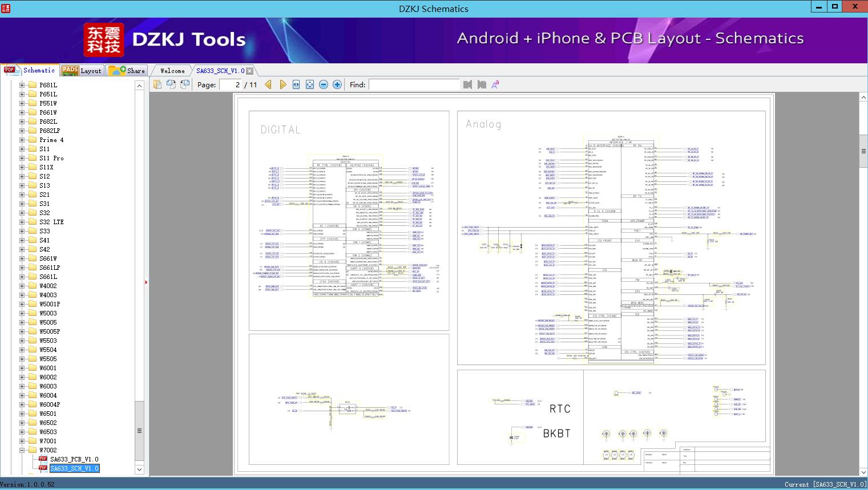Switch to the Layout tab
The height and width of the screenshot is (490, 868).
pyautogui.click(x=82, y=71)
